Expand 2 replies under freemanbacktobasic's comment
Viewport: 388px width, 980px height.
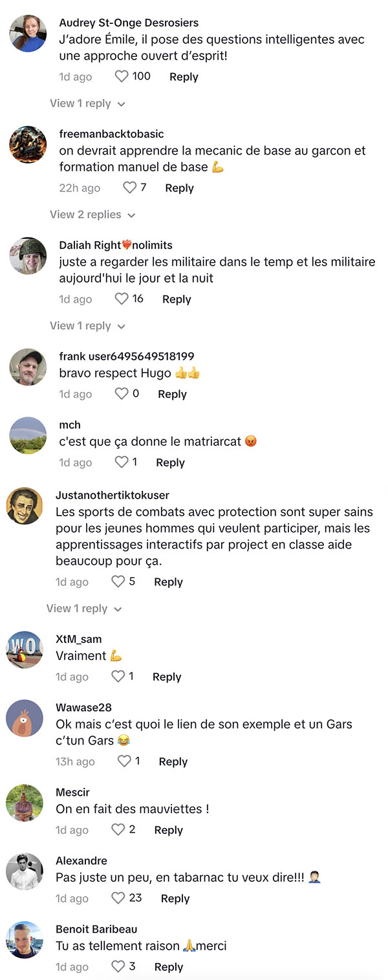tap(92, 215)
